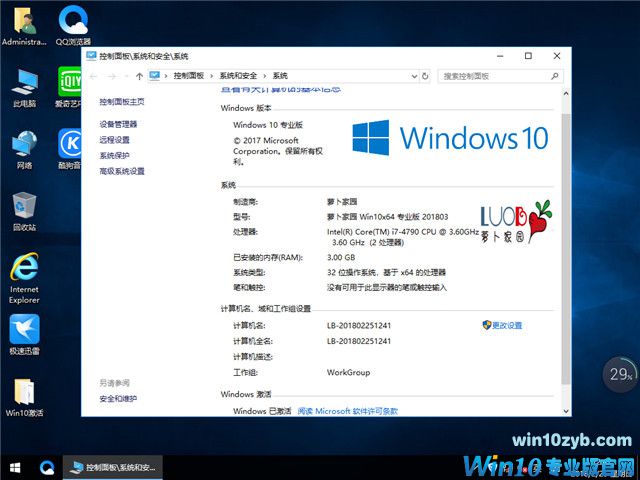Open the 酷狗音乐 desktop shortcut
640x480 pixels.
(x=71, y=144)
